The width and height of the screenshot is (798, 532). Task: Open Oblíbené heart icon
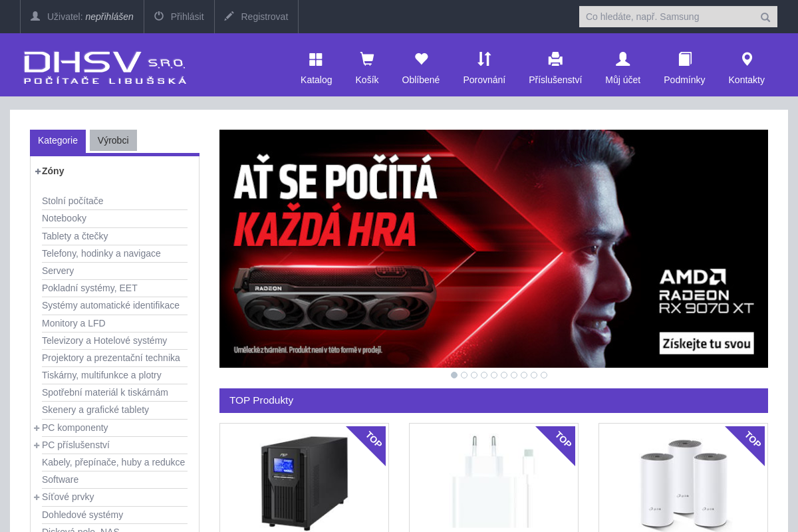[421, 59]
